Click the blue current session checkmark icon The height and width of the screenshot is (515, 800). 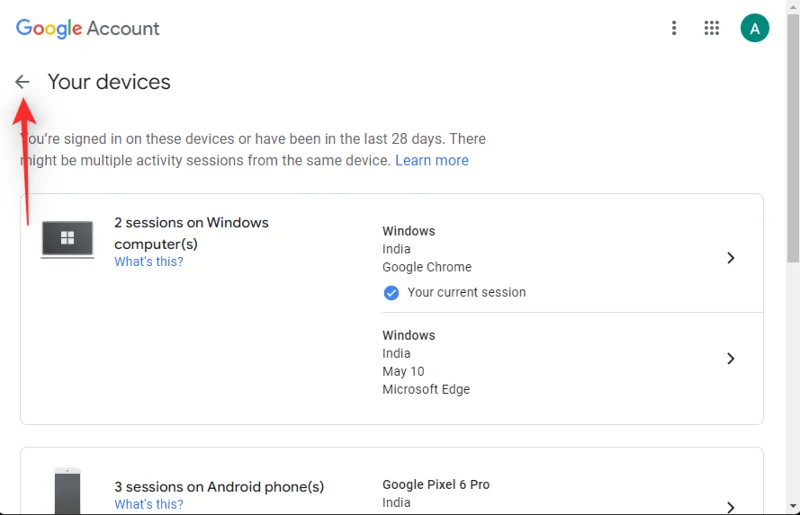(391, 293)
